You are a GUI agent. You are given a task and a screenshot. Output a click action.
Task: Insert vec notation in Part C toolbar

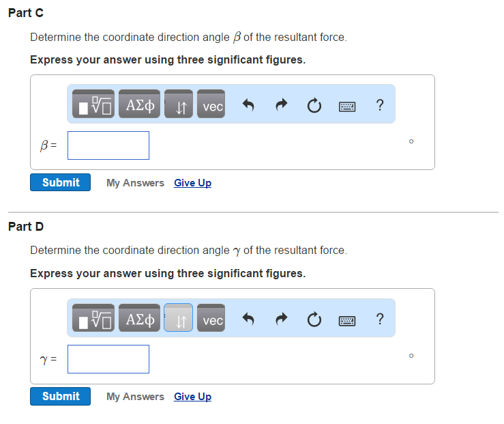coord(213,105)
